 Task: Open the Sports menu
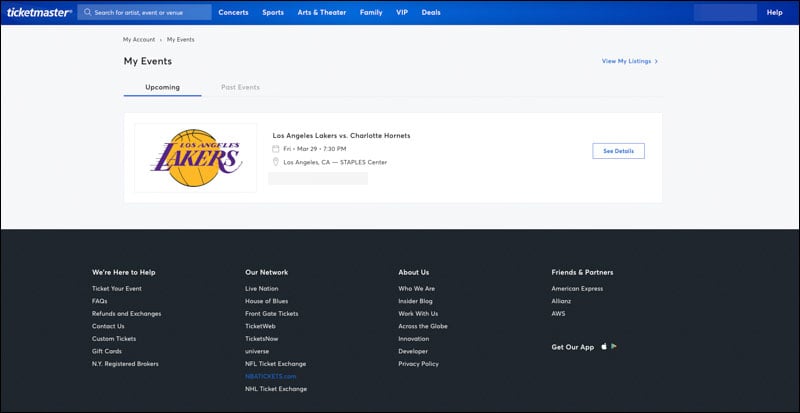[273, 12]
